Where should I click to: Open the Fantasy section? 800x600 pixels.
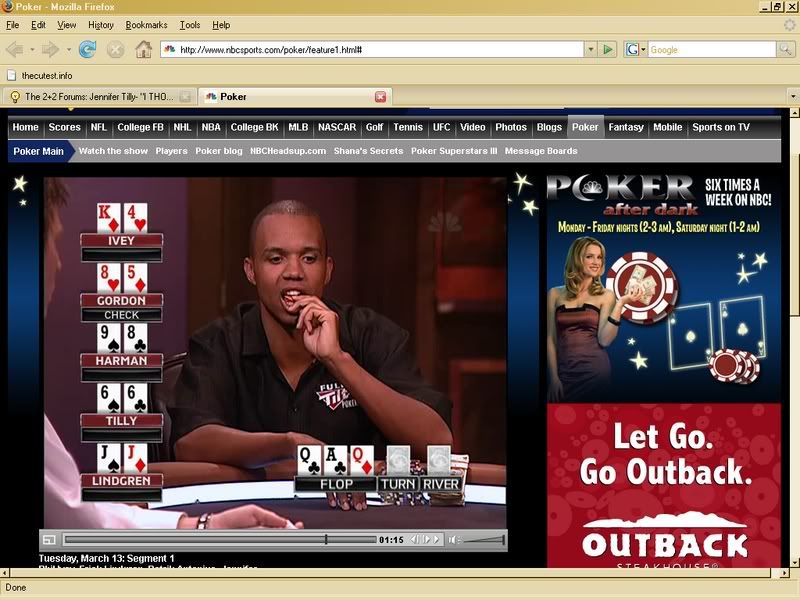tap(626, 127)
